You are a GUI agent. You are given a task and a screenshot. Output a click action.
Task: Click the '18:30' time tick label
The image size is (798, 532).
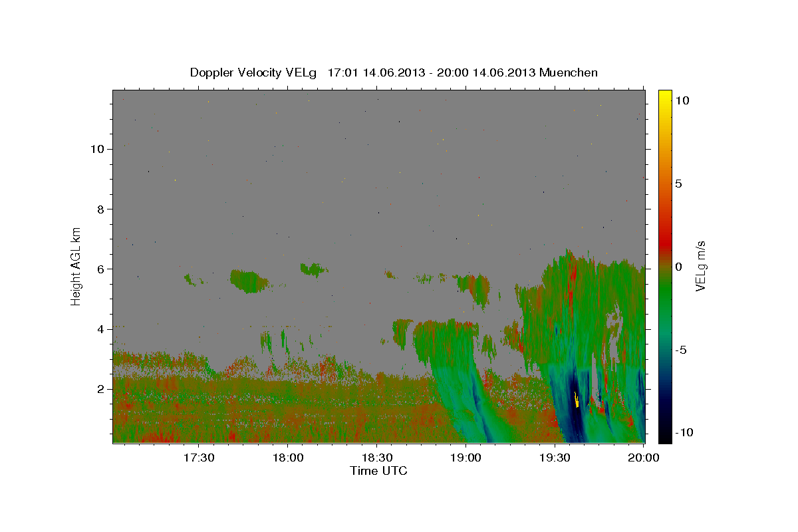pyautogui.click(x=376, y=458)
